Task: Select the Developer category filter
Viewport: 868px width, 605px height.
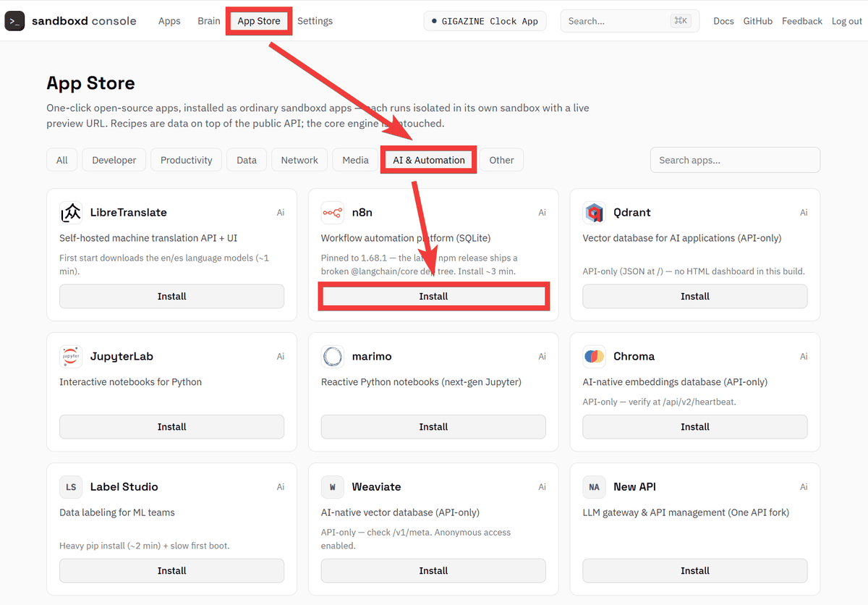Action: tap(114, 160)
